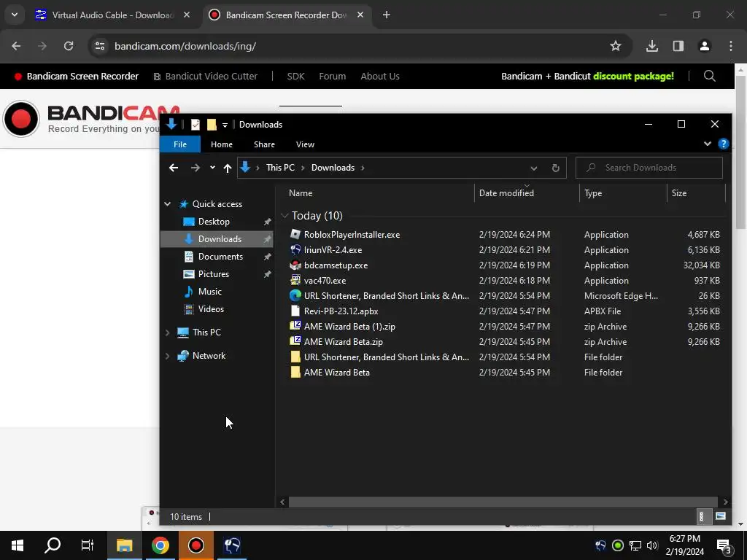Image resolution: width=747 pixels, height=560 pixels.
Task: Expand Network in navigation pane
Action: point(168,356)
